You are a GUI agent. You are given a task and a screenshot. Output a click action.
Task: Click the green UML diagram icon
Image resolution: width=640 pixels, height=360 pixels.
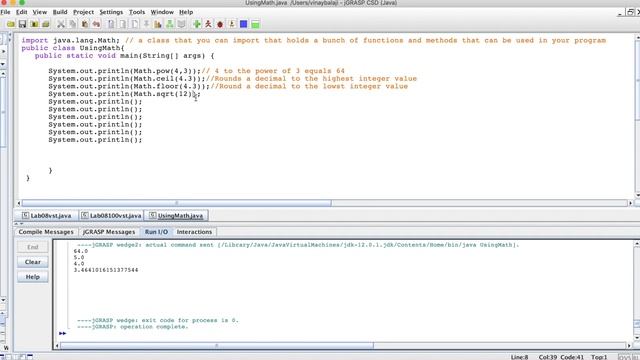coord(169,24)
